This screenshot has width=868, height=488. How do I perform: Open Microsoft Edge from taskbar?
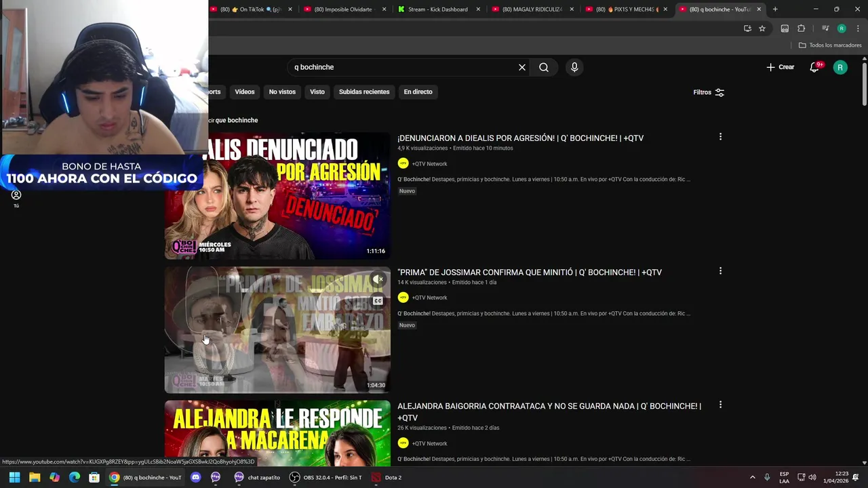(75, 477)
